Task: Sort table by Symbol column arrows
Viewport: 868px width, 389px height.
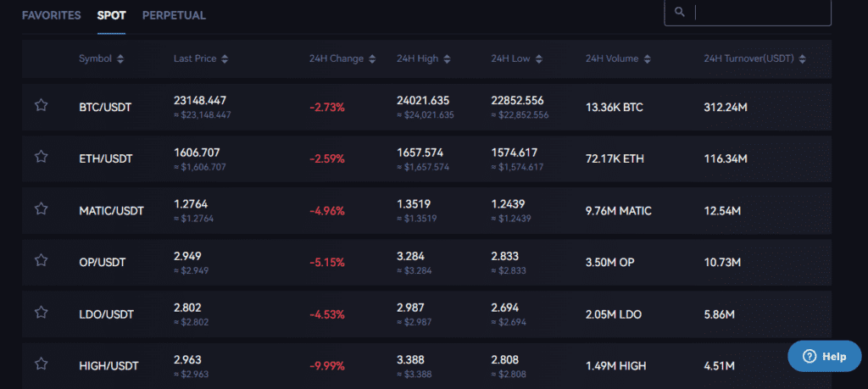Action: point(120,58)
